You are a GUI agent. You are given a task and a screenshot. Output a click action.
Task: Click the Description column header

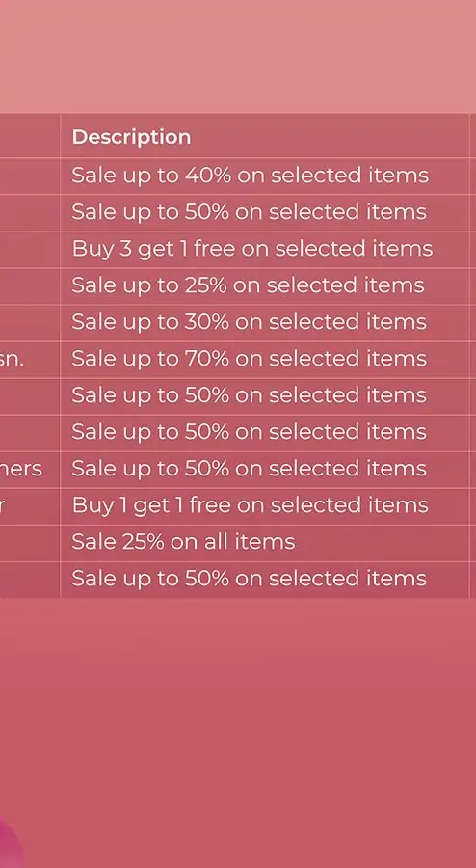pyautogui.click(x=264, y=136)
